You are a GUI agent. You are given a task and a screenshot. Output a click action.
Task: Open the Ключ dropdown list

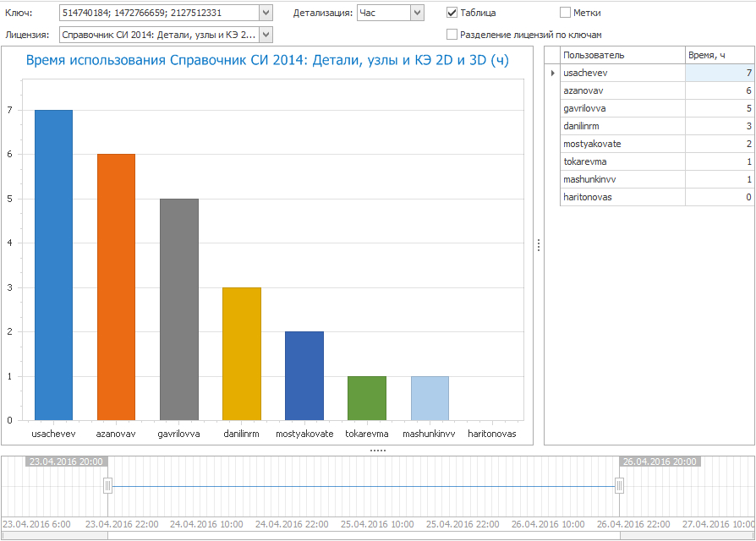click(x=266, y=13)
